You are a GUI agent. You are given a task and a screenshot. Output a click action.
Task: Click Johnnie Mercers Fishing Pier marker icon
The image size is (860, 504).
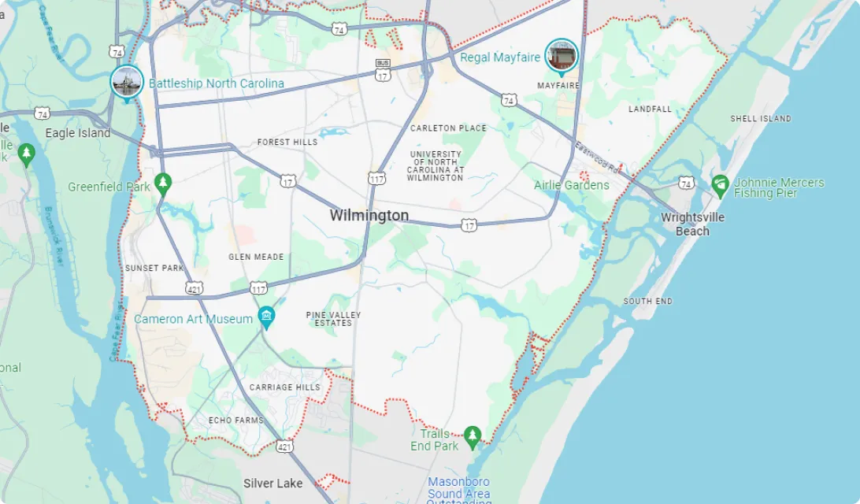pos(720,187)
